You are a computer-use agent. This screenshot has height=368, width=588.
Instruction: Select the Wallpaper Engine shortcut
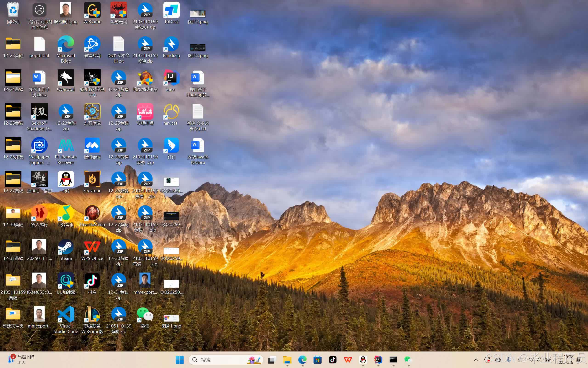39,151
